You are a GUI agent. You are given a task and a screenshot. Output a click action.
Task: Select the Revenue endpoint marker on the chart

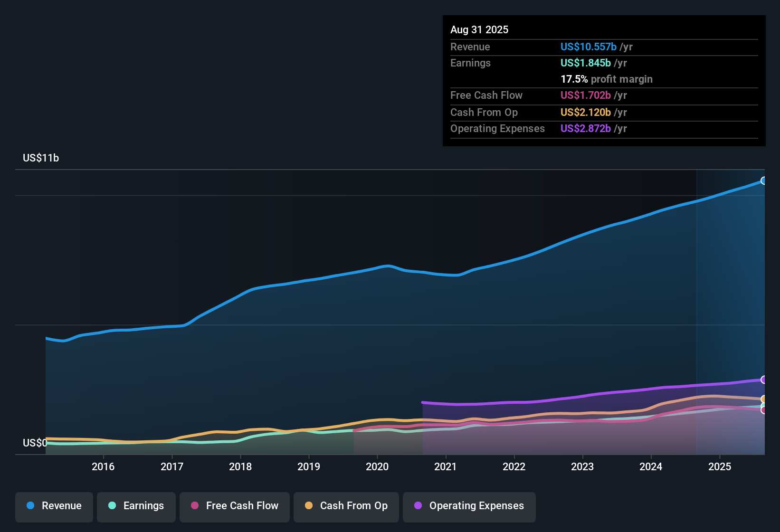coord(764,181)
